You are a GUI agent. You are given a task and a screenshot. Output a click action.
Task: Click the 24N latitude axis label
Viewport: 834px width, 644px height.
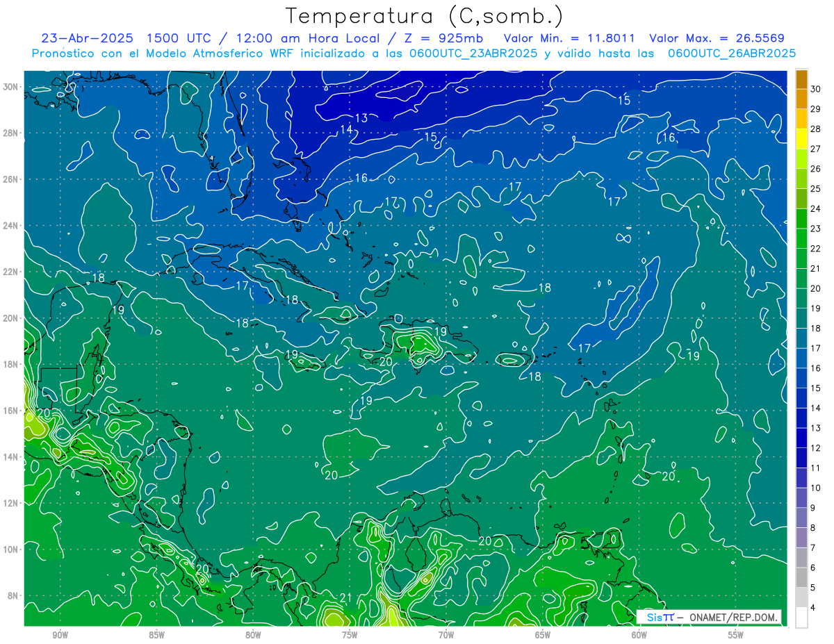tap(12, 226)
